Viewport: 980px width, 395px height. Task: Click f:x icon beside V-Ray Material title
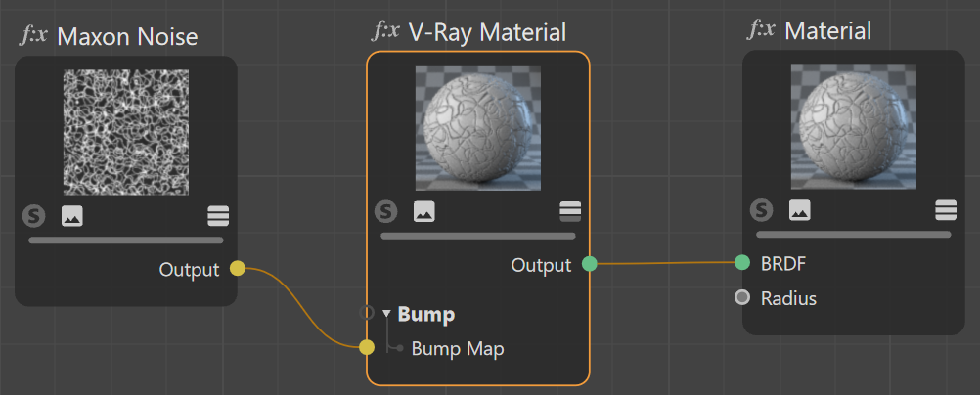(385, 30)
